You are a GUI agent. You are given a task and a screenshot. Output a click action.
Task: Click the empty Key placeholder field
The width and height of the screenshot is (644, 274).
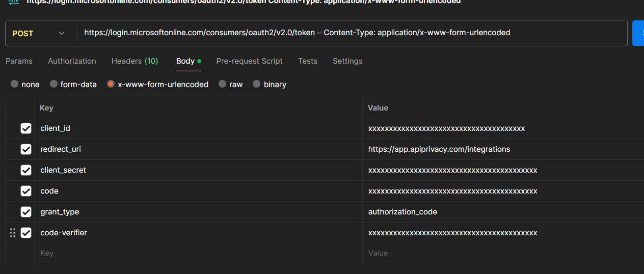[x=198, y=253]
